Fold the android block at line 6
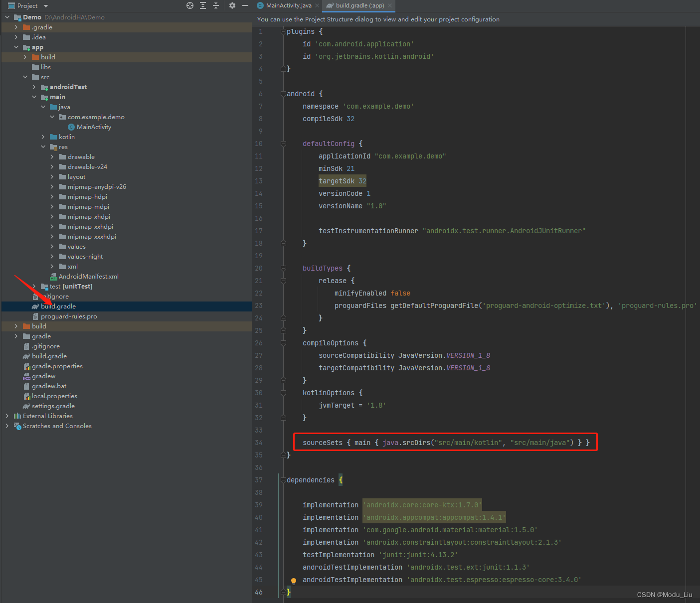 coord(283,94)
